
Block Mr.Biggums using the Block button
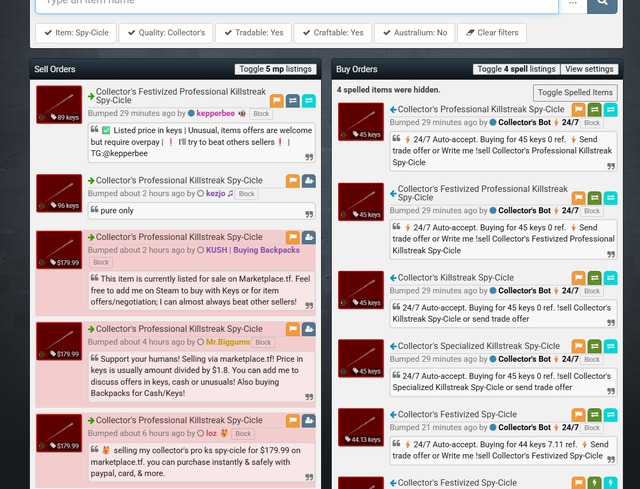point(263,342)
